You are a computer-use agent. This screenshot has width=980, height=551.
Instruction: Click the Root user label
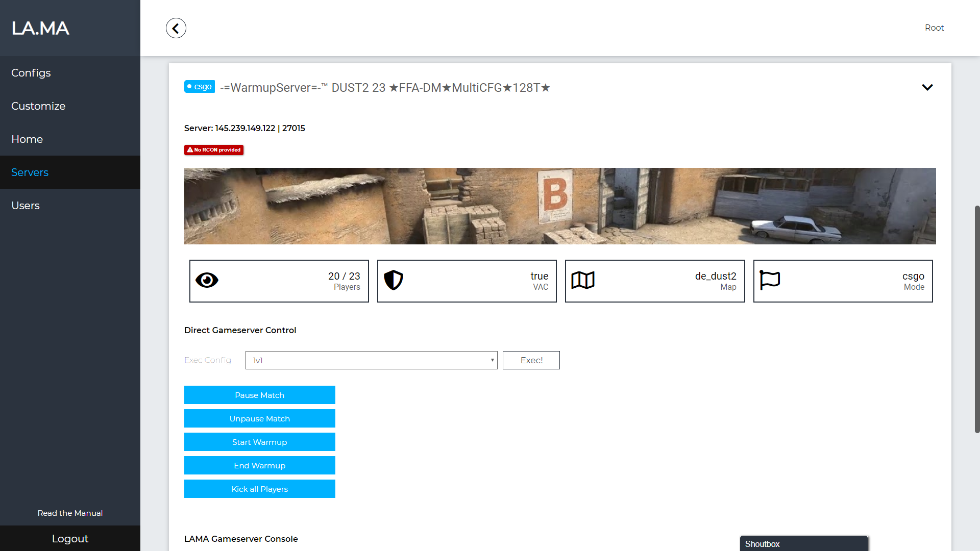coord(934,28)
